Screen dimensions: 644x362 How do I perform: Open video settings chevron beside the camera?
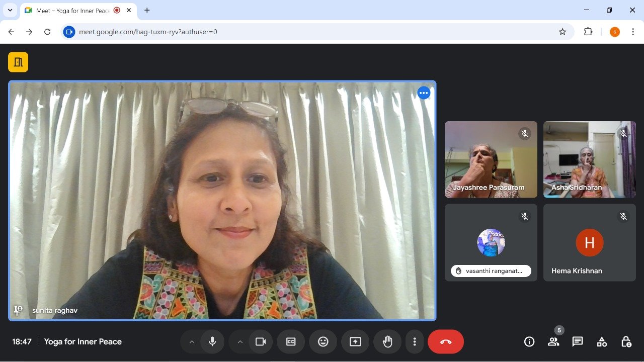tap(240, 341)
